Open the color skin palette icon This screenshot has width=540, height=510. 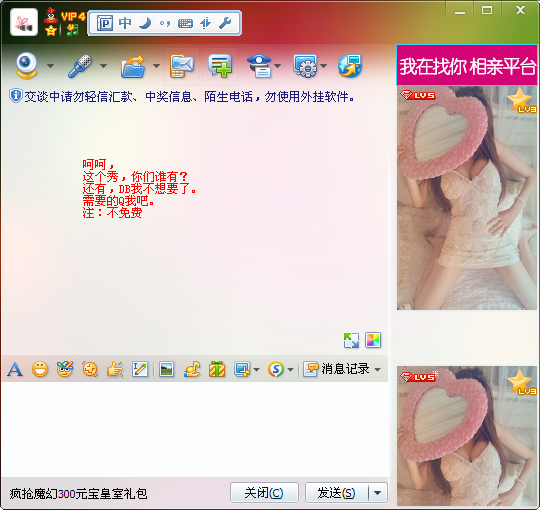click(373, 340)
